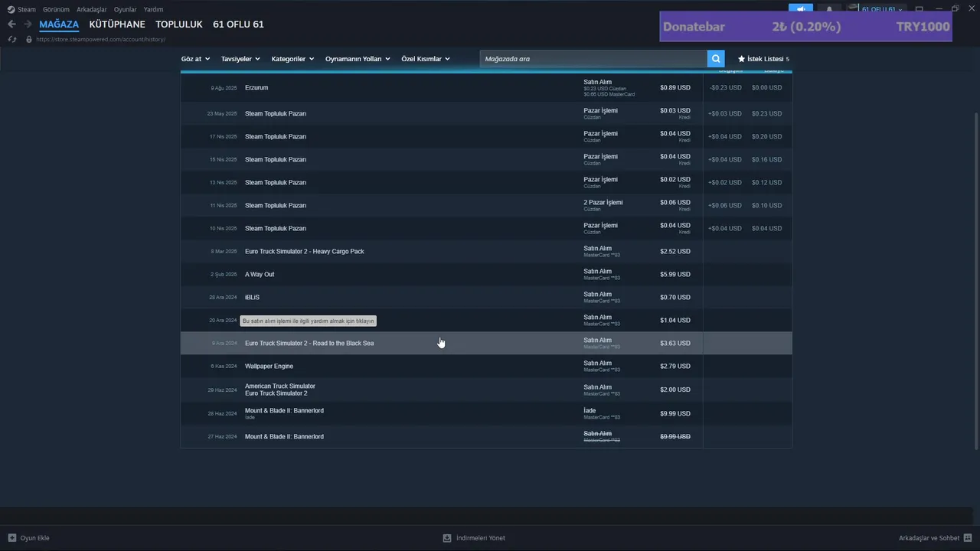
Task: Switch to the MAĞAZA tab
Action: tap(59, 24)
